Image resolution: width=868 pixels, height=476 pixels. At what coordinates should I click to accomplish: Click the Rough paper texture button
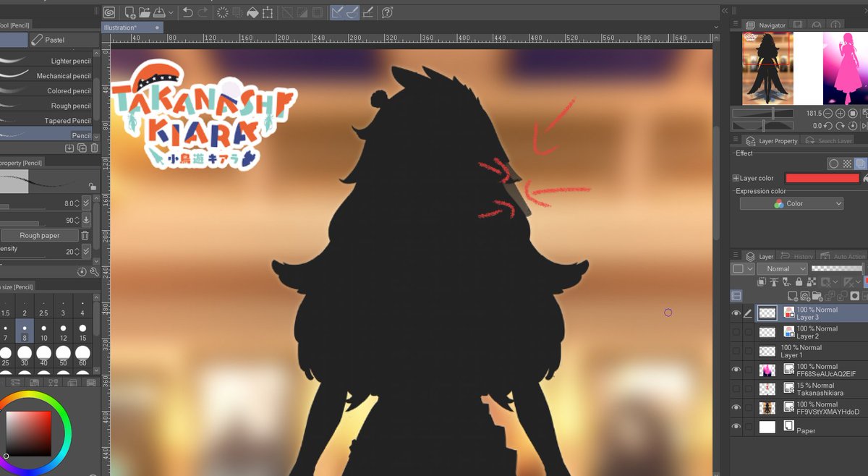point(40,235)
